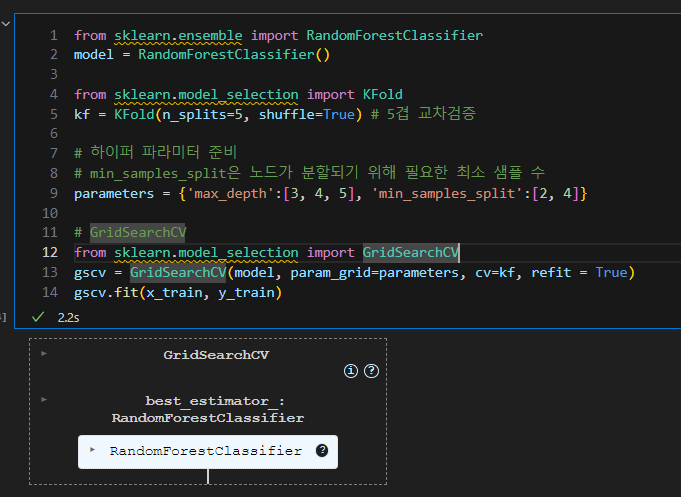Expand the RandomForestClassifier white box arrow

tap(93, 450)
